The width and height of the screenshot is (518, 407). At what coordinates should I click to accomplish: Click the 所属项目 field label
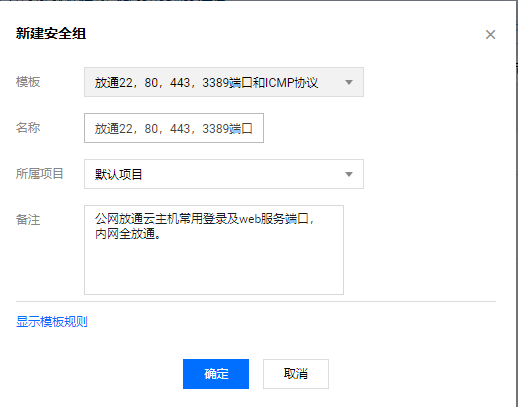coord(39,174)
